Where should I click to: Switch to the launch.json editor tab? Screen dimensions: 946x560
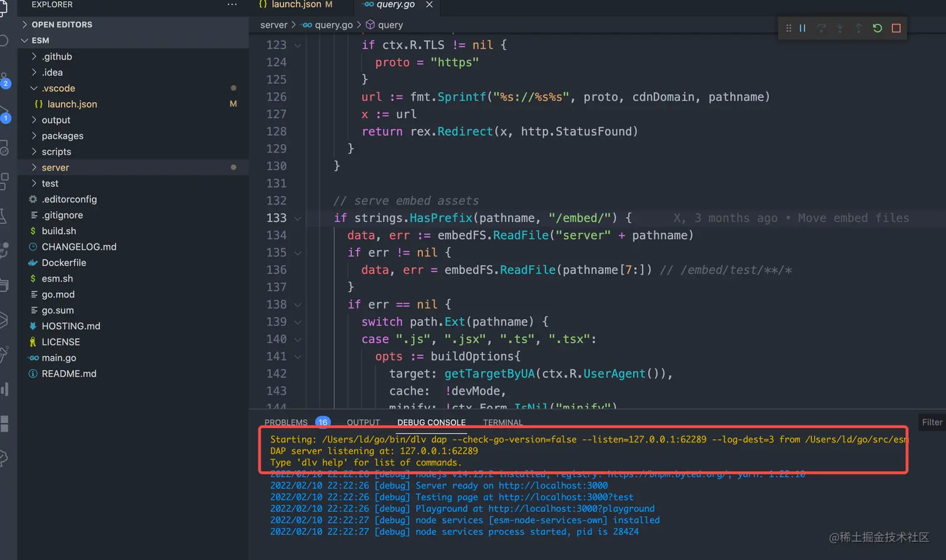[x=295, y=4]
